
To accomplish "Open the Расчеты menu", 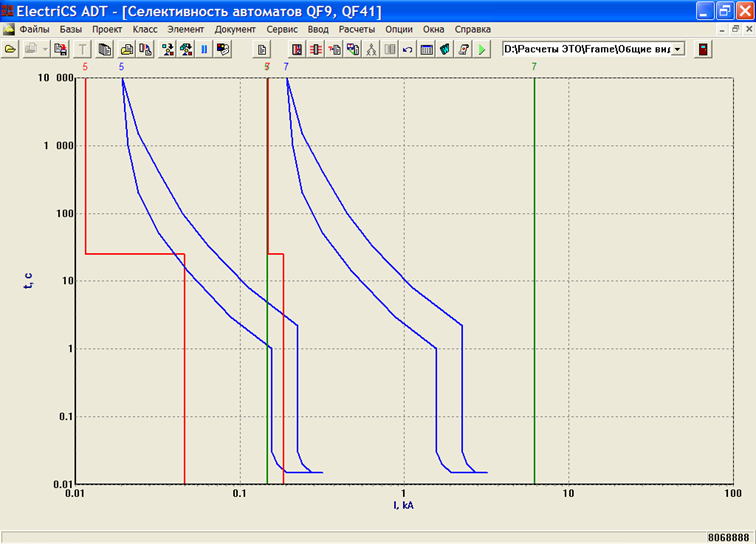I will (x=357, y=29).
